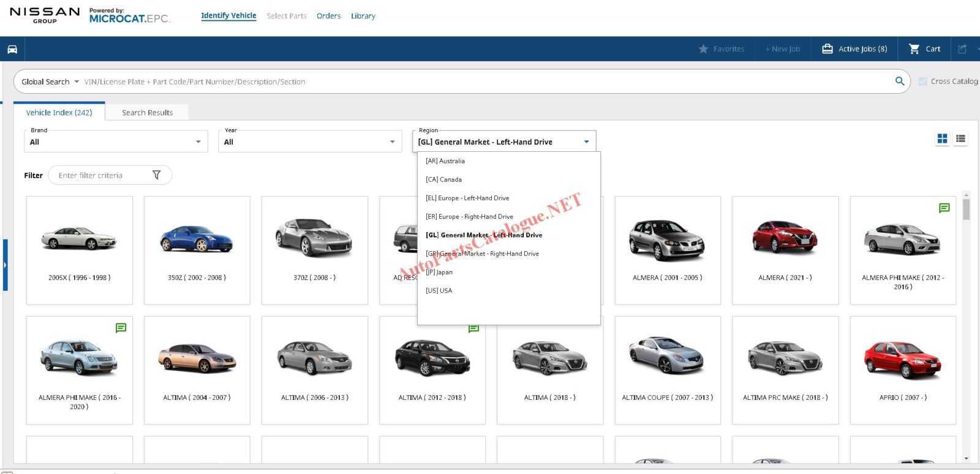
Task: Click the share/export icon beside Cart
Action: [962, 49]
